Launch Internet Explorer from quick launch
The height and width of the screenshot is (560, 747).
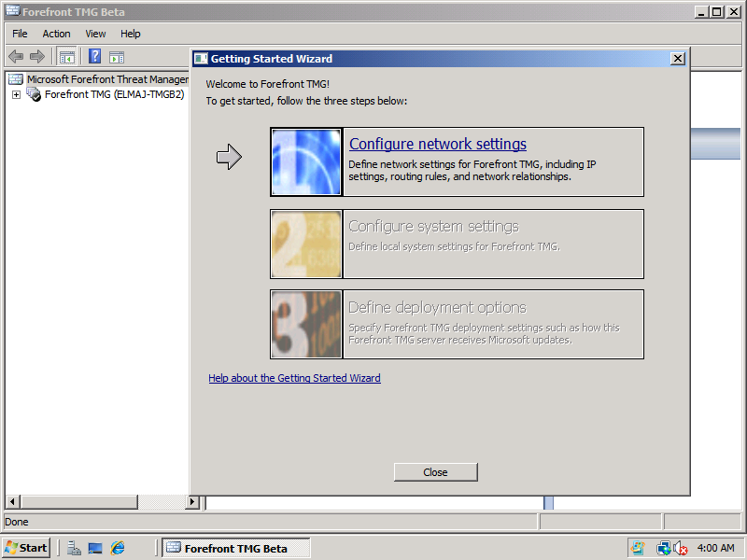pyautogui.click(x=118, y=548)
